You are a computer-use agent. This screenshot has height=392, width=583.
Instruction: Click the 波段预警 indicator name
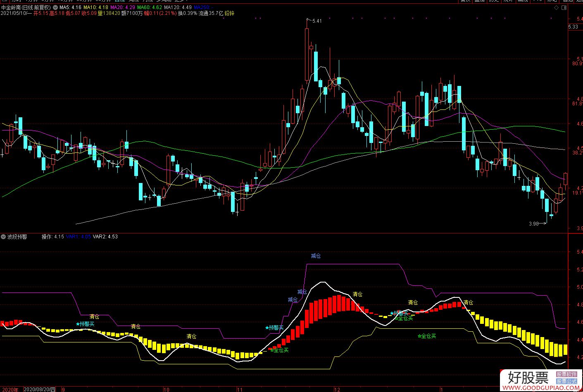[17, 237]
